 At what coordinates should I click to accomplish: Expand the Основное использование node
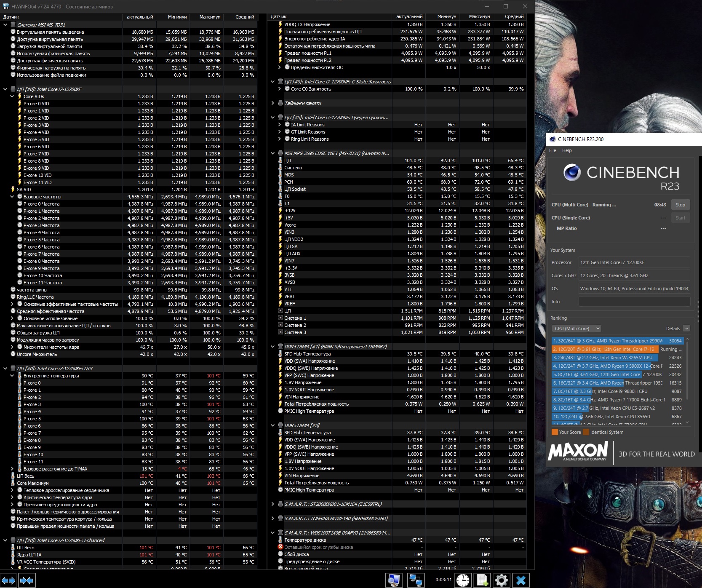pos(12,318)
